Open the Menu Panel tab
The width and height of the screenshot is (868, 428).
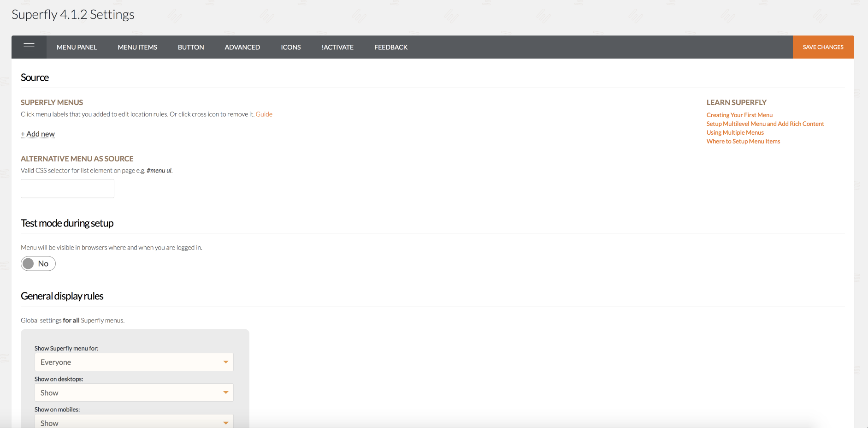tap(77, 47)
